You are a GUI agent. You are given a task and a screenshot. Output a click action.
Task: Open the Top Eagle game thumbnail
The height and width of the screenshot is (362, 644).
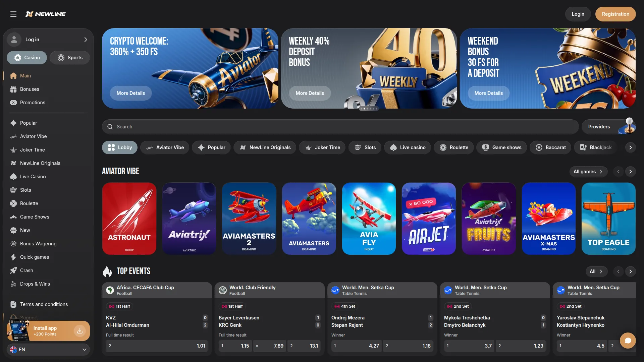pyautogui.click(x=609, y=219)
